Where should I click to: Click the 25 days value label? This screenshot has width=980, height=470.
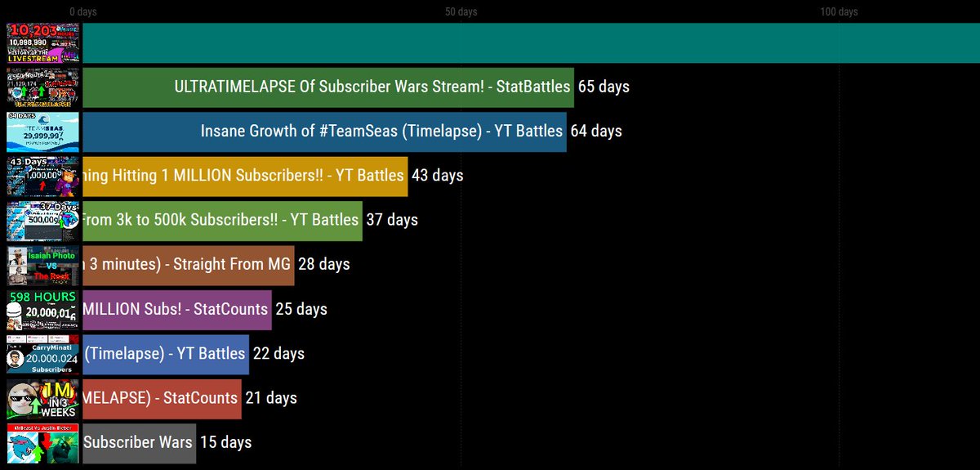pyautogui.click(x=301, y=309)
